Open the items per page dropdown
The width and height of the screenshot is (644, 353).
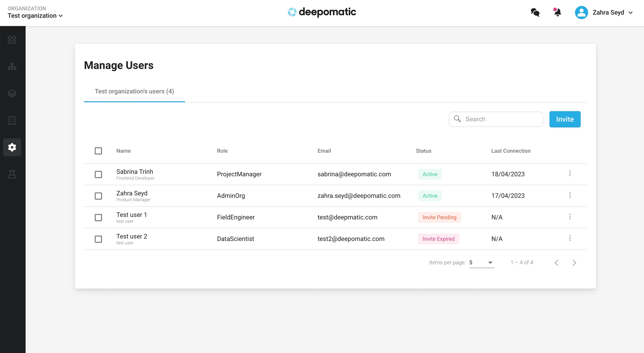481,263
